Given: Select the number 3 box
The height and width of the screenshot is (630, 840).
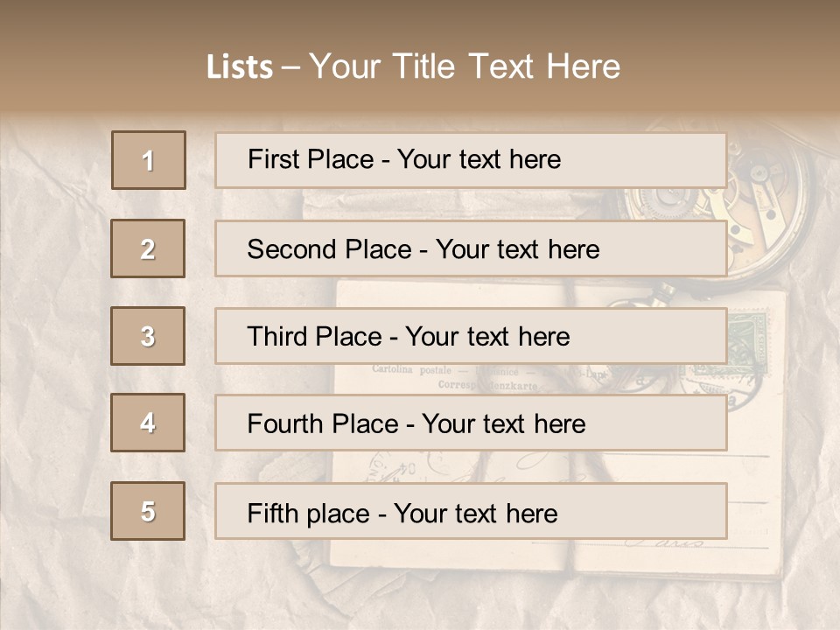Looking at the screenshot, I should coord(148,336).
